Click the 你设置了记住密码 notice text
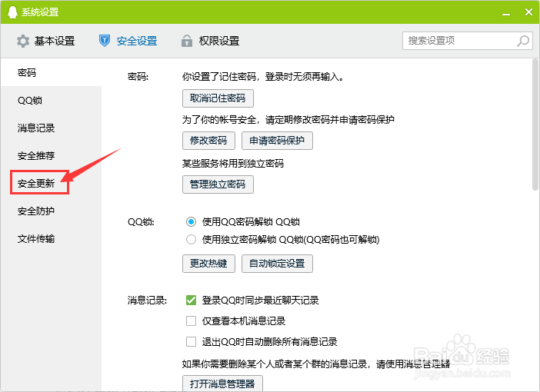The image size is (540, 392). [x=263, y=76]
